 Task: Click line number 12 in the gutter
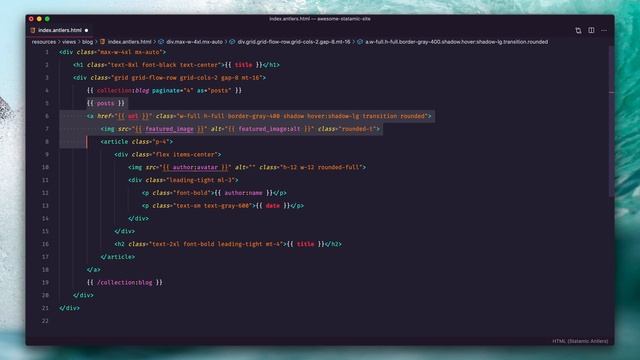click(45, 193)
